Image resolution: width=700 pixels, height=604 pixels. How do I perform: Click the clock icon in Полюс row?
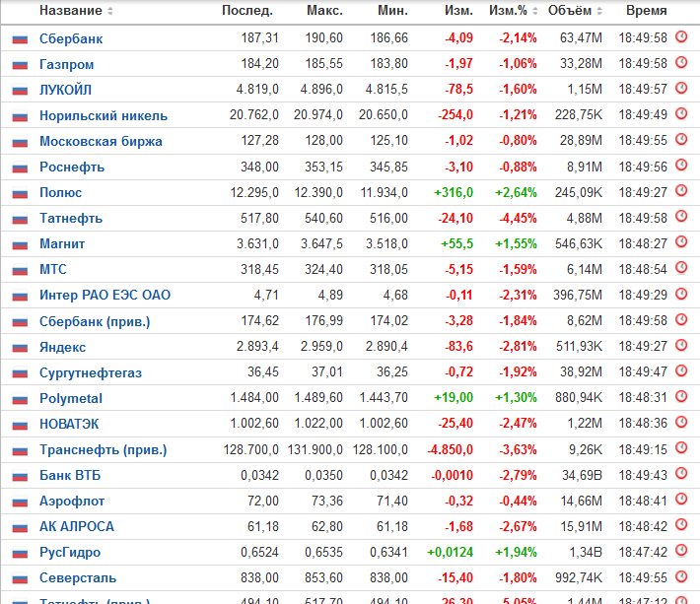[x=681, y=190]
